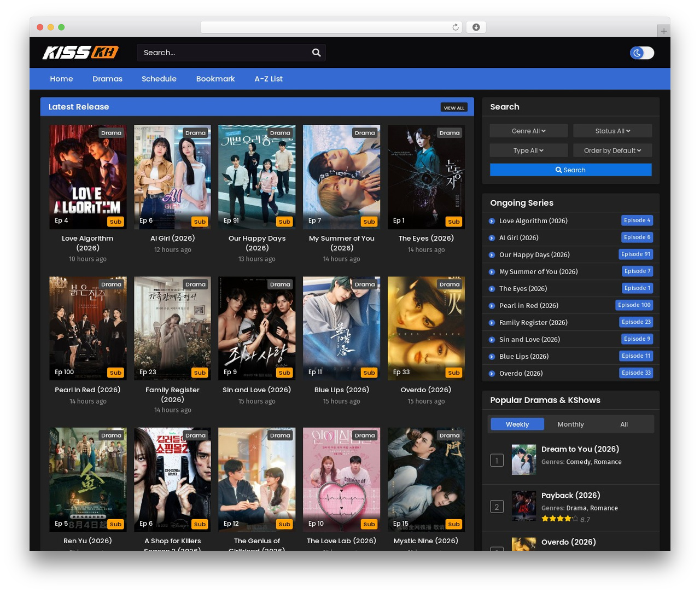Open the Genre All dropdown

click(529, 131)
